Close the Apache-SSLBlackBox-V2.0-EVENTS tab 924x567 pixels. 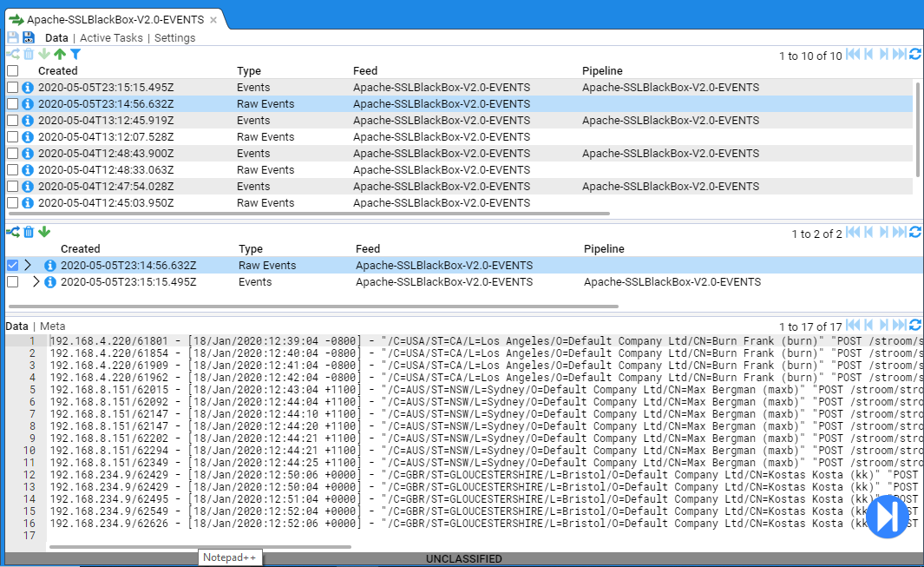[213, 20]
